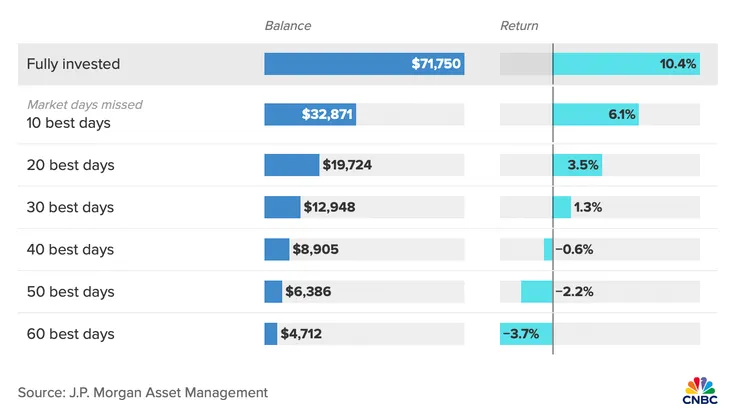Select the 10 best days label
This screenshot has width=740, height=420.
(x=70, y=123)
